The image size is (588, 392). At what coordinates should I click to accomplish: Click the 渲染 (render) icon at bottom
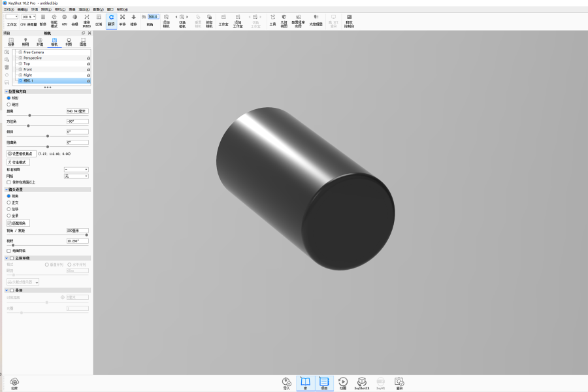[x=399, y=383]
